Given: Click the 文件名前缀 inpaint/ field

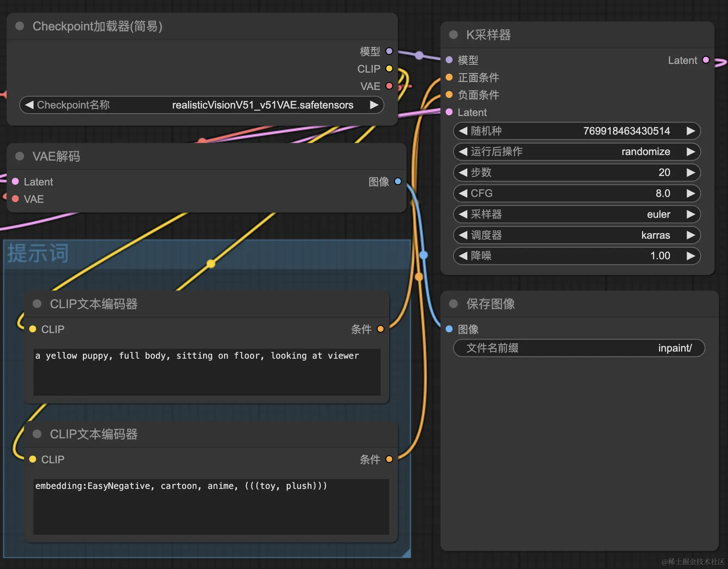Looking at the screenshot, I should click(579, 348).
